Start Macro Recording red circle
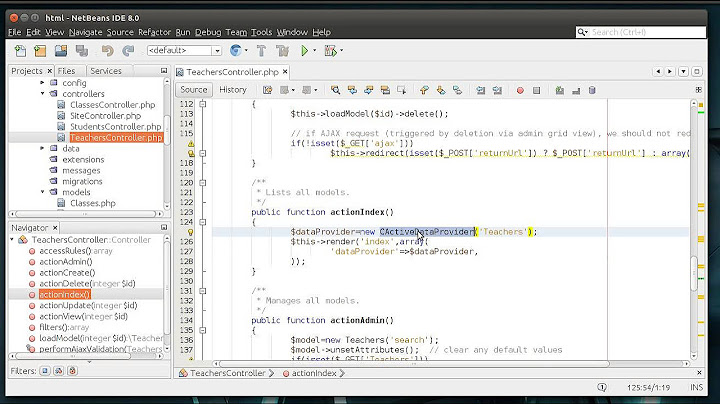This screenshot has height=404, width=720. point(520,90)
